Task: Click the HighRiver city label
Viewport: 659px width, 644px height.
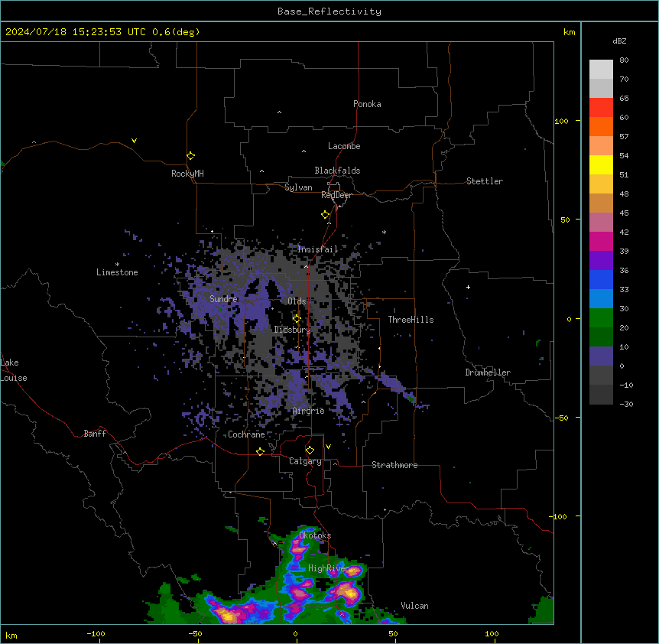Action: tap(329, 568)
